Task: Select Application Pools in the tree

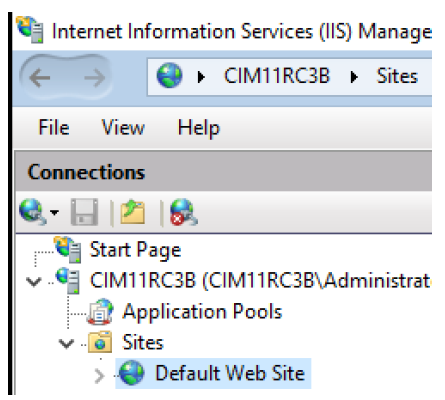Action: [202, 312]
